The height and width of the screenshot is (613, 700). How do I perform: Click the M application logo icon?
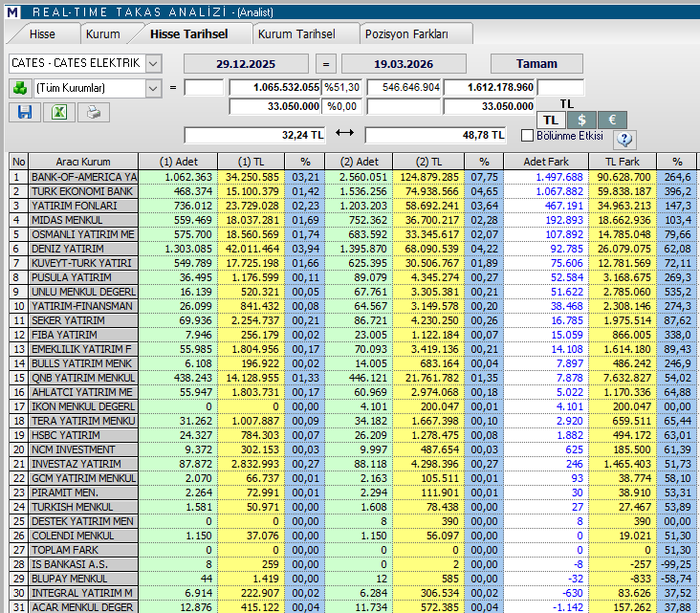pyautogui.click(x=12, y=11)
